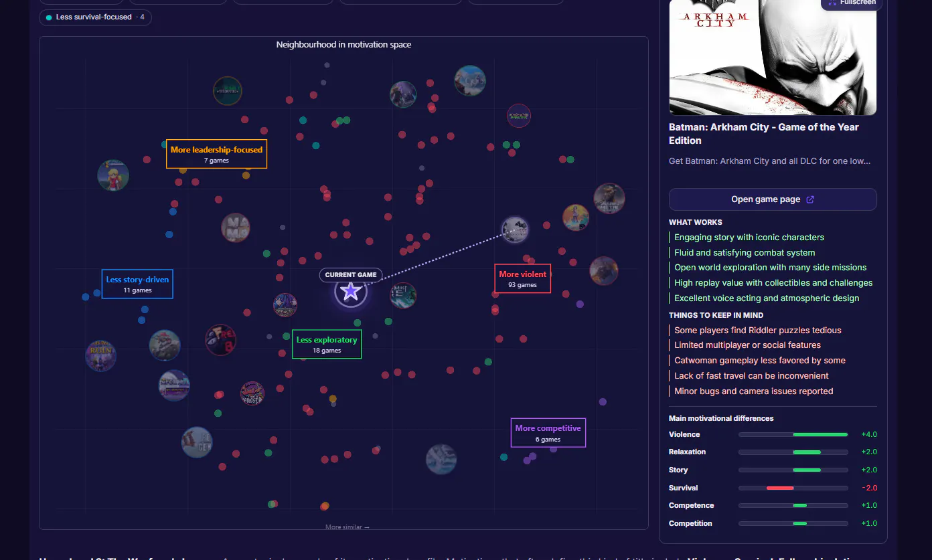
Task: Click 'Some players find Riddler puzzles tedious'
Action: click(x=758, y=331)
